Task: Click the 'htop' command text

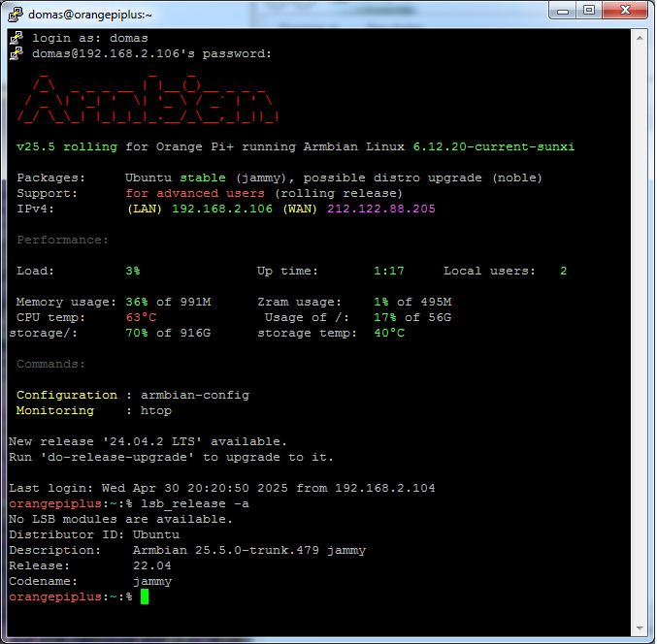Action: pyautogui.click(x=156, y=410)
